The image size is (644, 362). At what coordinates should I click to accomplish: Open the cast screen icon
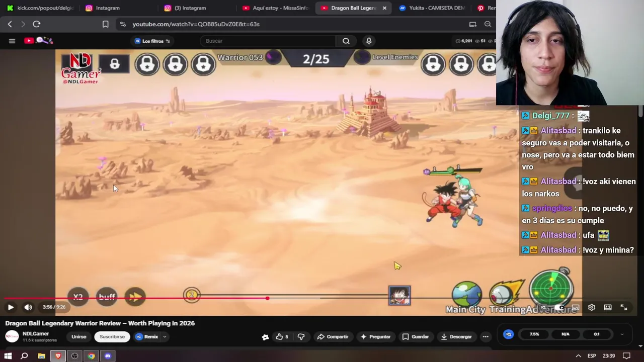[472, 24]
